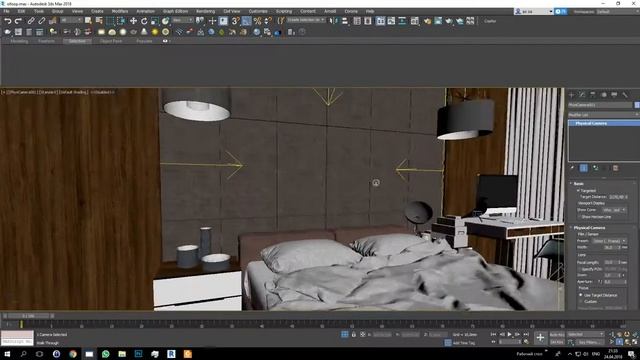Select the Select and Link chain icon

tap(31, 21)
